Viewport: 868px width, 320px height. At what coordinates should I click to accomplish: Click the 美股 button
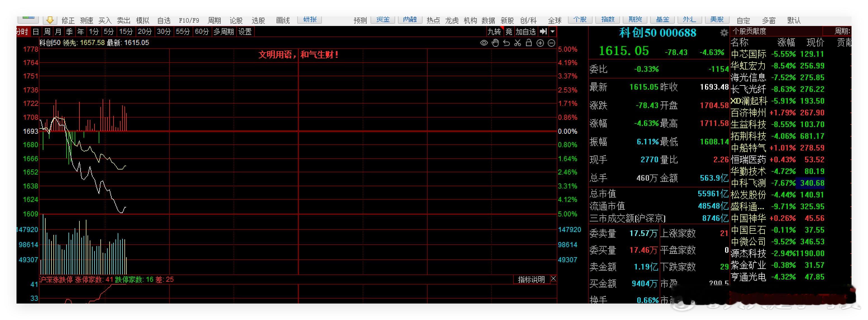click(717, 20)
